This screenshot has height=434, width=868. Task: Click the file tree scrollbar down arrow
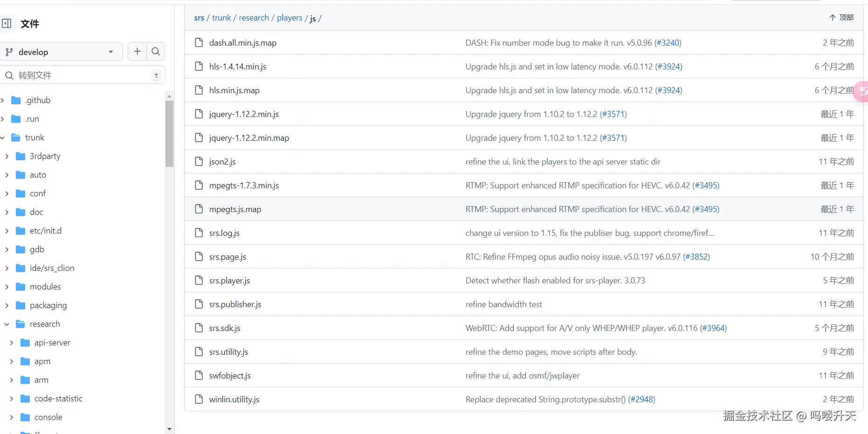click(169, 428)
